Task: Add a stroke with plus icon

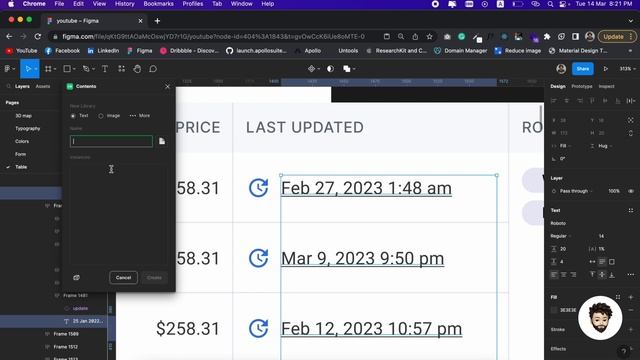Action: [x=631, y=329]
